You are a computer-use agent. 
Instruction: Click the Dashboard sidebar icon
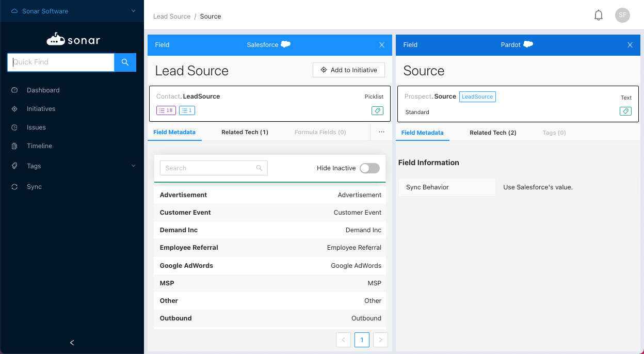(x=14, y=90)
